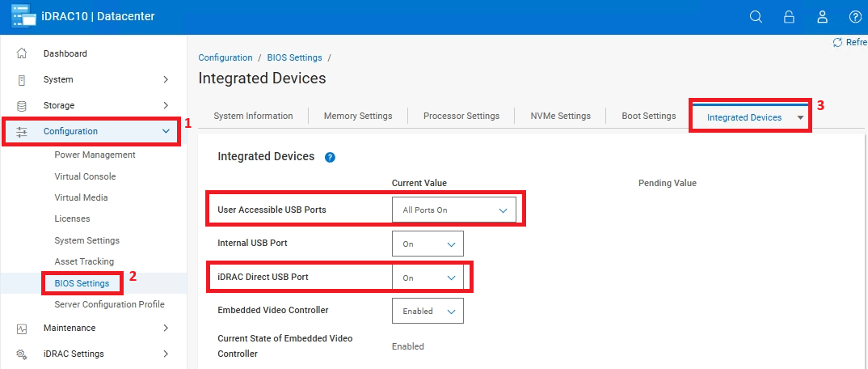Open Server Configuration Profile submenu item
The image size is (868, 369).
click(110, 304)
